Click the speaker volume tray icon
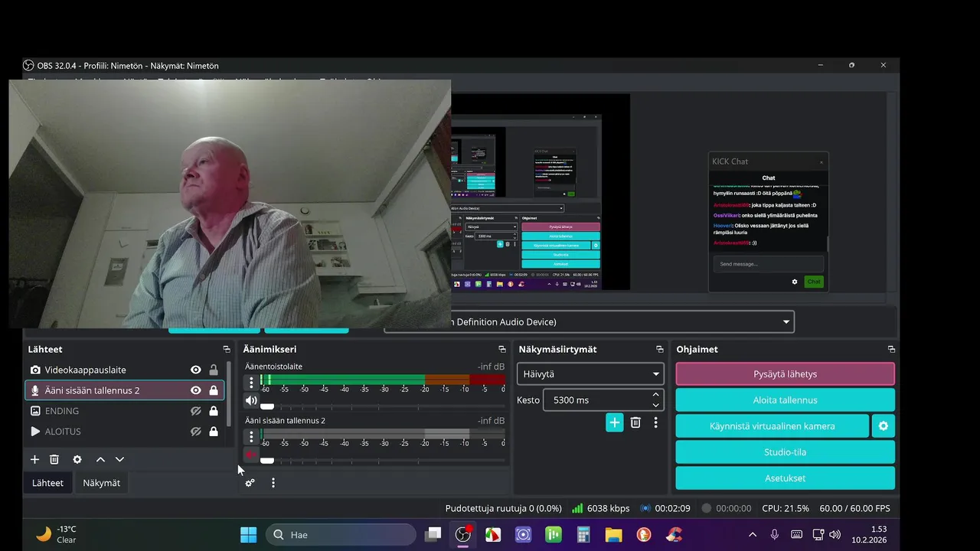 (x=835, y=534)
